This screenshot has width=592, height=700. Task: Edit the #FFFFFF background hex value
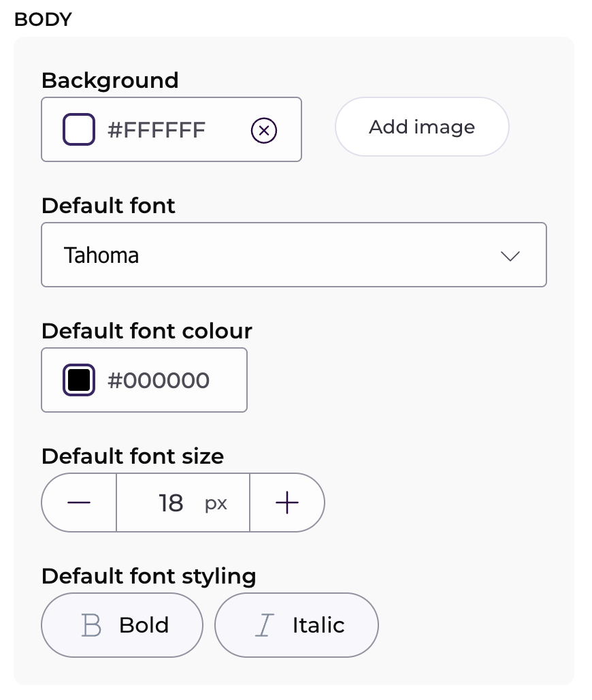(156, 130)
